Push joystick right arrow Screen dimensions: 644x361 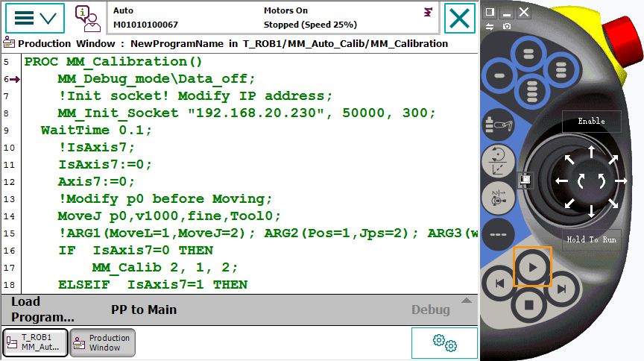point(621,181)
